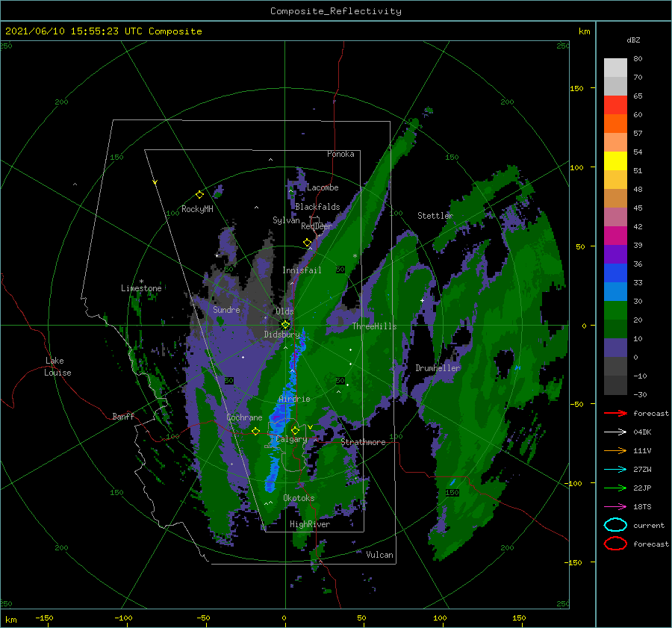Screen dimensions: 672x628
Task: Select the red 60-65 dBZ color swatch
Action: (615, 105)
